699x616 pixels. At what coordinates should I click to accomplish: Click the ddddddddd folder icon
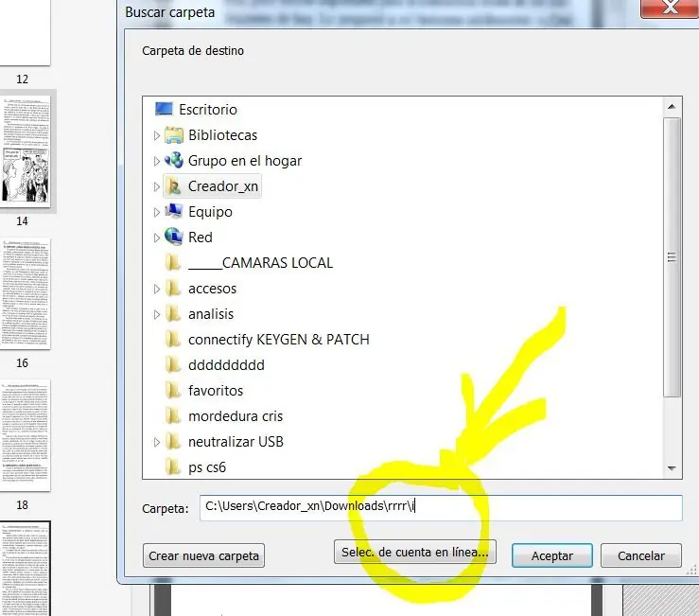(172, 365)
